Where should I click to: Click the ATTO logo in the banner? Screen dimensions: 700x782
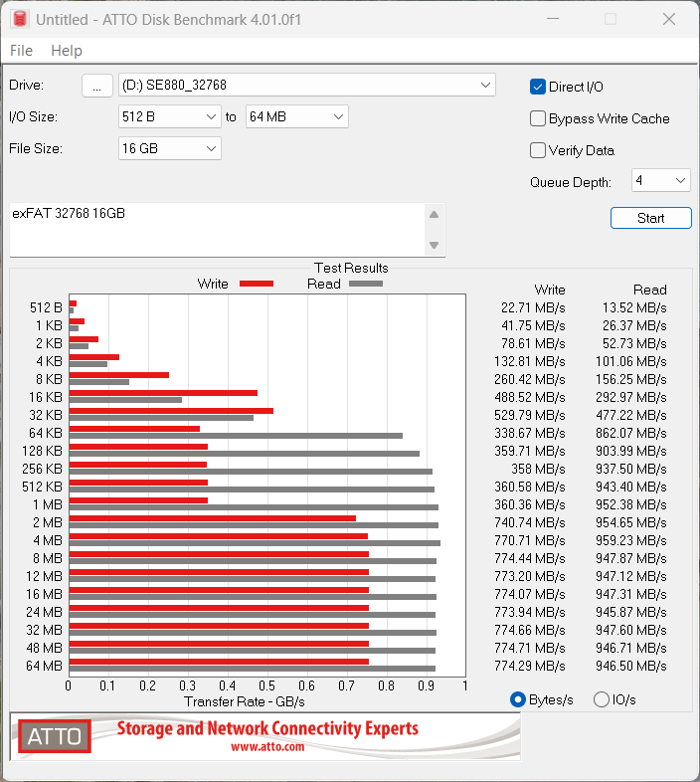[55, 736]
